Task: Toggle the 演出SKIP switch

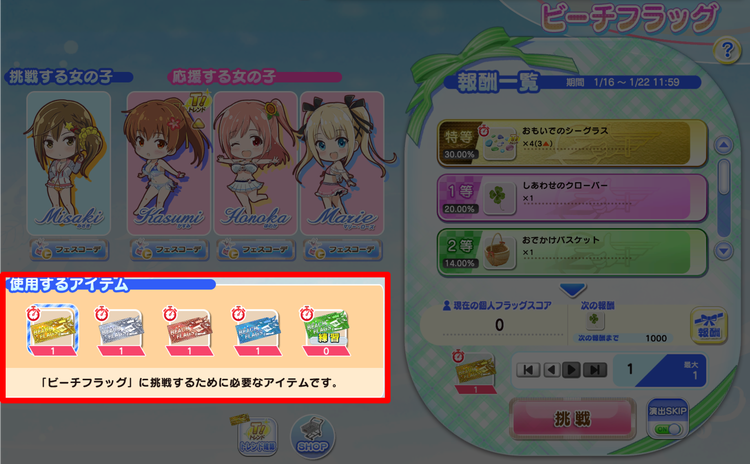Action: 668,419
